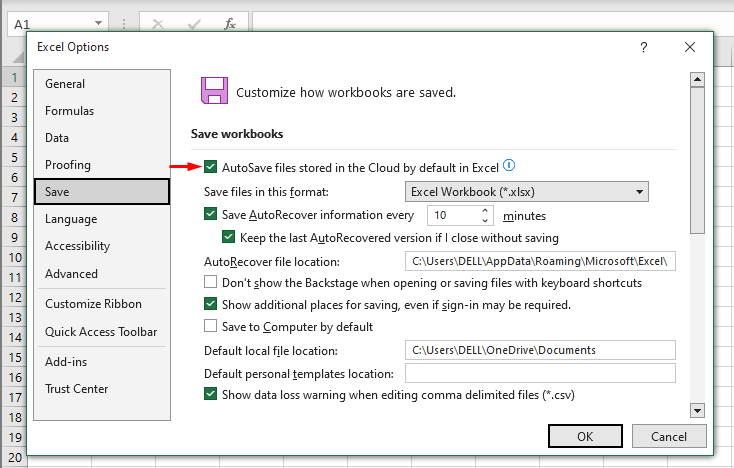
Task: Click the dialog scrollbar down arrow
Action: pos(697,411)
